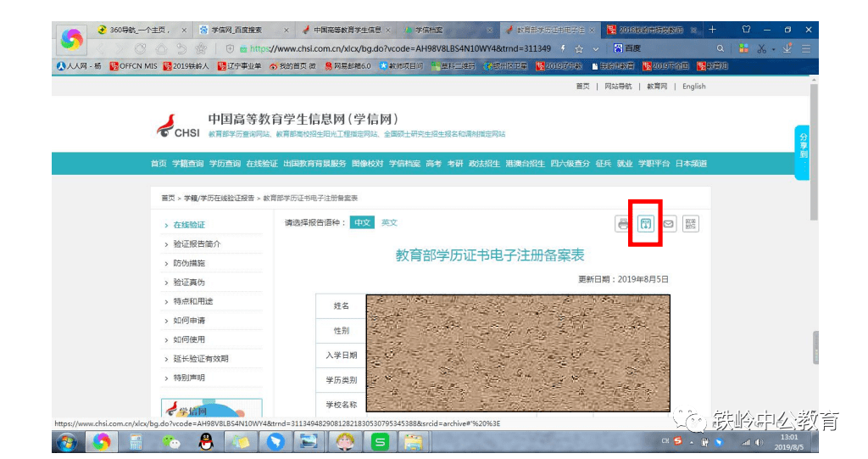
Task: Open 学籍查询 in navigation bar
Action: point(187,164)
